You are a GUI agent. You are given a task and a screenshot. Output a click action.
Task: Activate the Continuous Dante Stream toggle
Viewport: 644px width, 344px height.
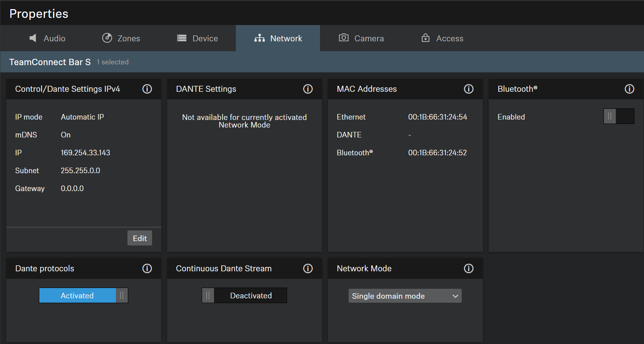[244, 296]
